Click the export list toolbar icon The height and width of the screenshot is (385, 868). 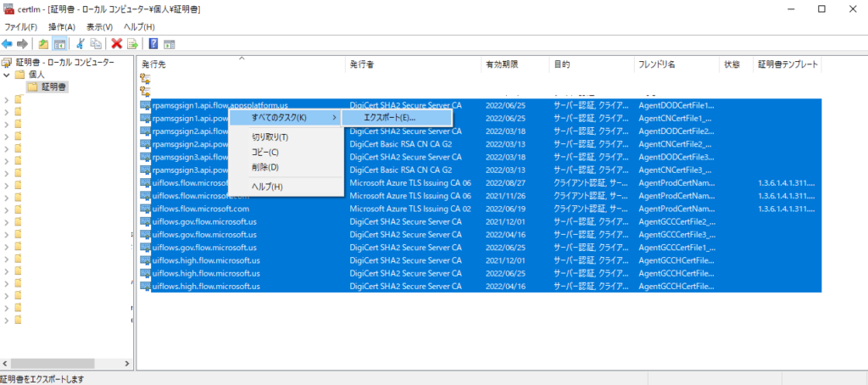pos(132,43)
